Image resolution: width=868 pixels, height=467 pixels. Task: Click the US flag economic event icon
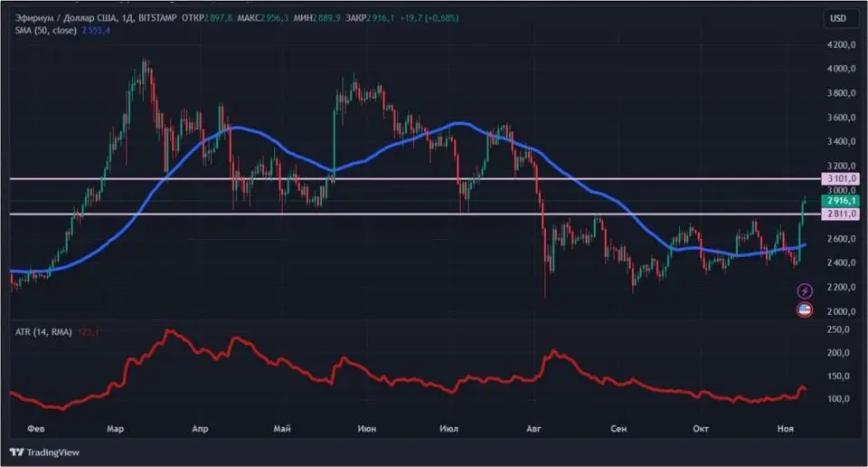click(x=805, y=310)
